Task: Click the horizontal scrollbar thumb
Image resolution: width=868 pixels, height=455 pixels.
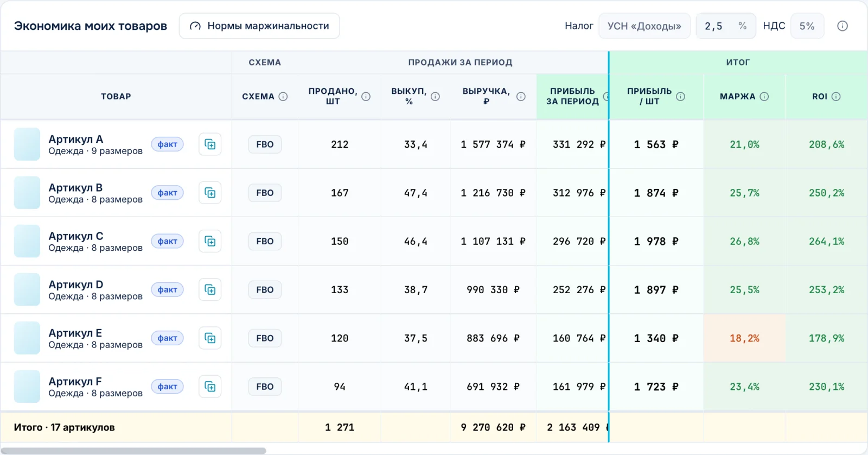Action: [133, 451]
